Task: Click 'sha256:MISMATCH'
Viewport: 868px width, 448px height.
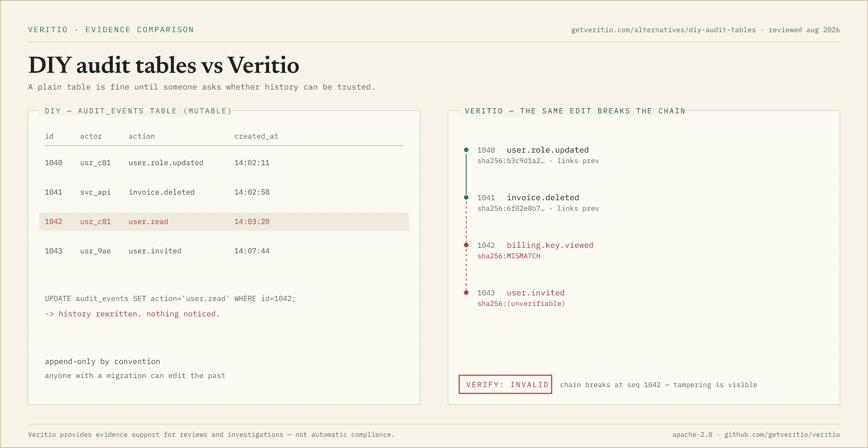Action: click(x=509, y=256)
